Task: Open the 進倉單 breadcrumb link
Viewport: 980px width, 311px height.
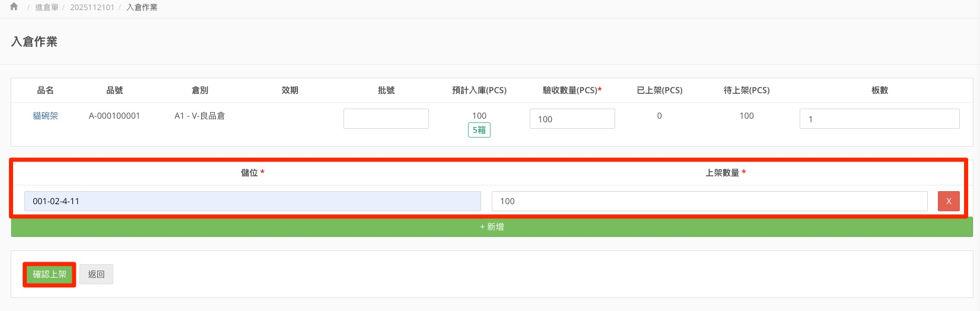Action: (x=47, y=7)
